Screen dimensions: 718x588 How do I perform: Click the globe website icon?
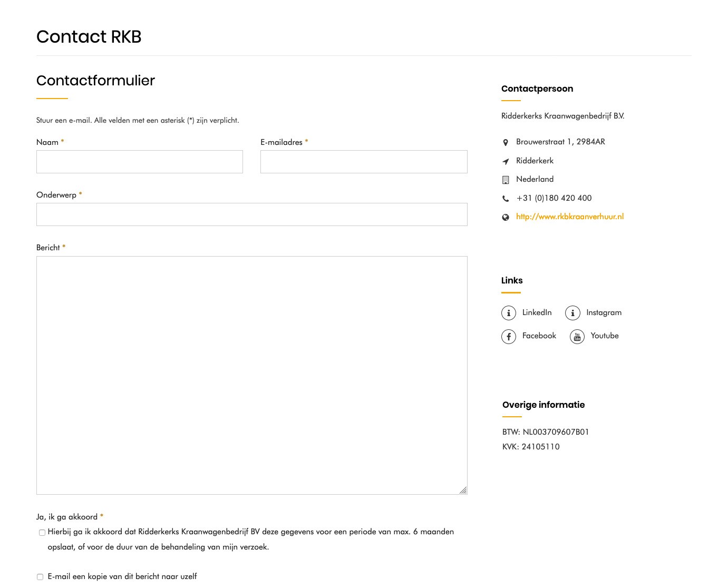coord(506,217)
